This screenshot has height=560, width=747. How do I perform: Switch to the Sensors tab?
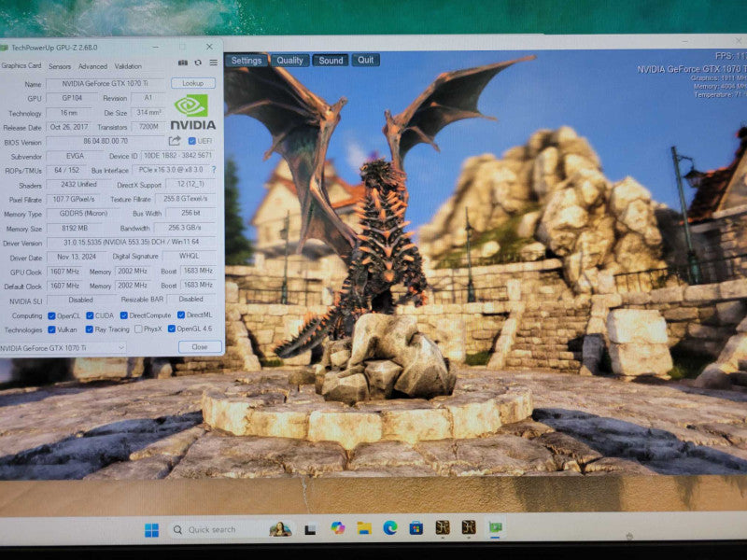pos(60,66)
